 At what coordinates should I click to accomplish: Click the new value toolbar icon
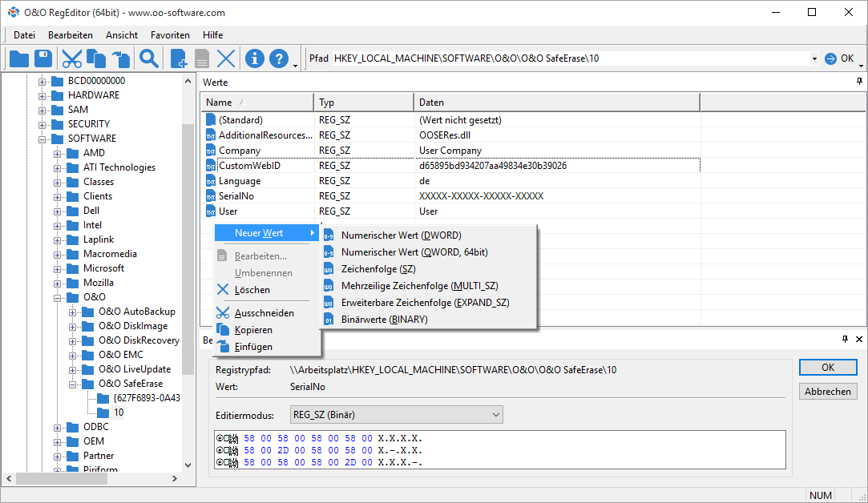click(178, 58)
